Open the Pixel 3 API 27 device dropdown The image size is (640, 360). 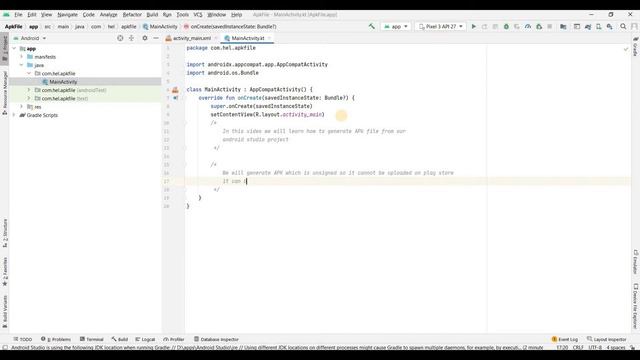tap(441, 27)
